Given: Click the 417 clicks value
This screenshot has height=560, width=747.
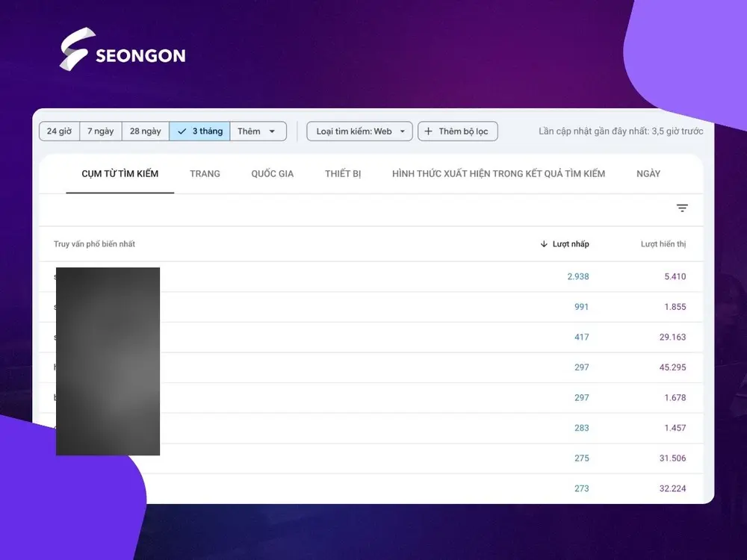Looking at the screenshot, I should click(582, 337).
